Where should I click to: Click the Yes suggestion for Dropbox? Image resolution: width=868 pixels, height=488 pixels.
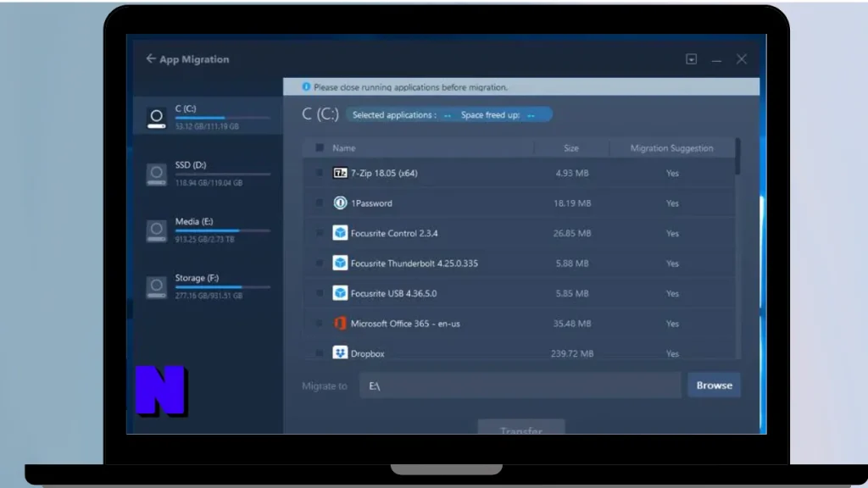672,353
